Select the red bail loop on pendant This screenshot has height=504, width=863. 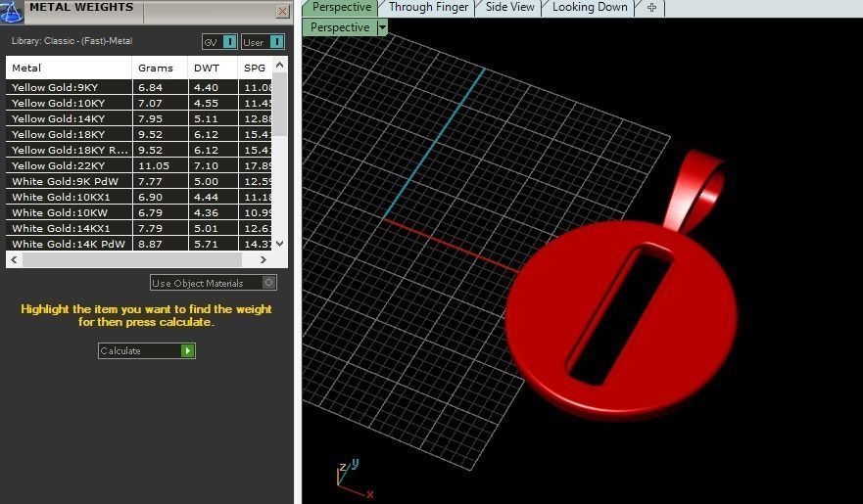tap(695, 190)
